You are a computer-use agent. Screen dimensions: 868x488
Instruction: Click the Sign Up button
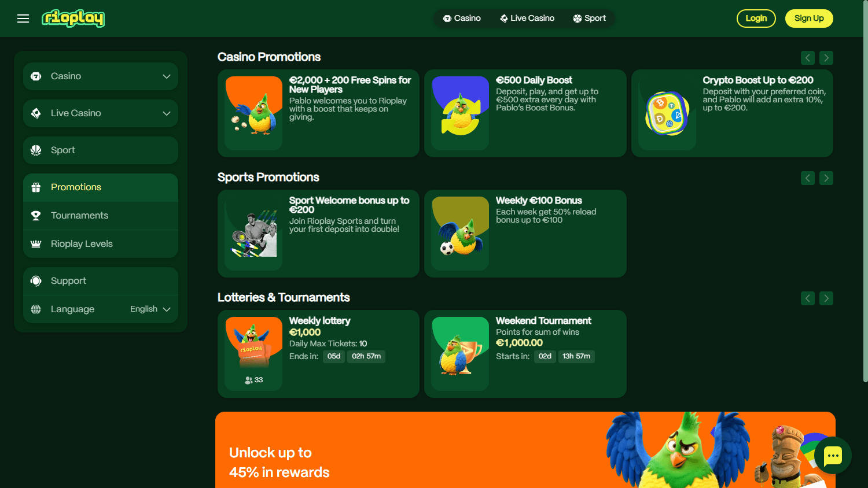pyautogui.click(x=809, y=19)
